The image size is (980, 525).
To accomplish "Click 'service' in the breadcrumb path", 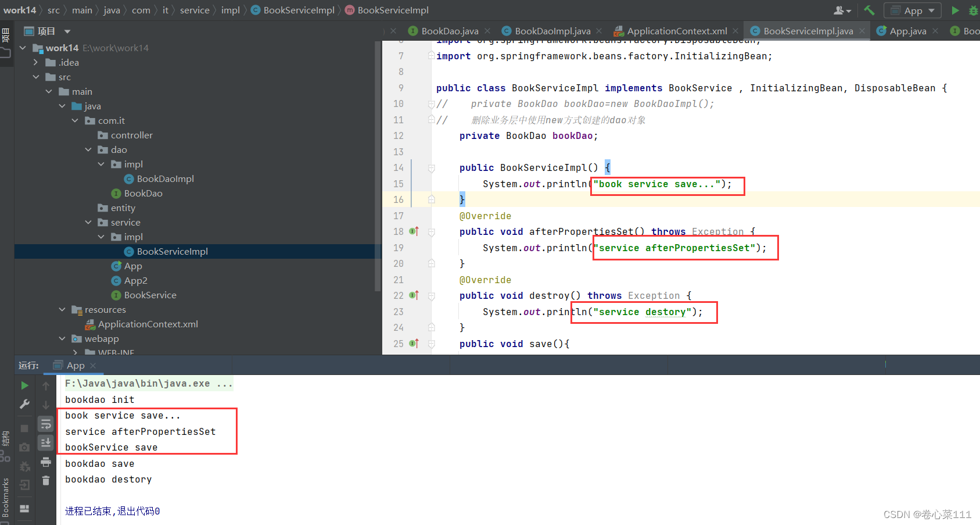I will pos(195,10).
